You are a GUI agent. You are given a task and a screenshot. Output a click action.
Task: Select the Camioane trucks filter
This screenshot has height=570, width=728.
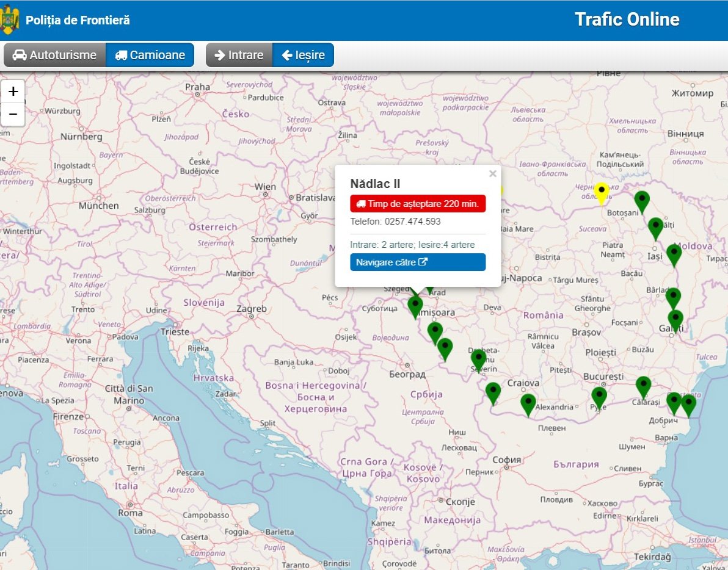click(150, 55)
